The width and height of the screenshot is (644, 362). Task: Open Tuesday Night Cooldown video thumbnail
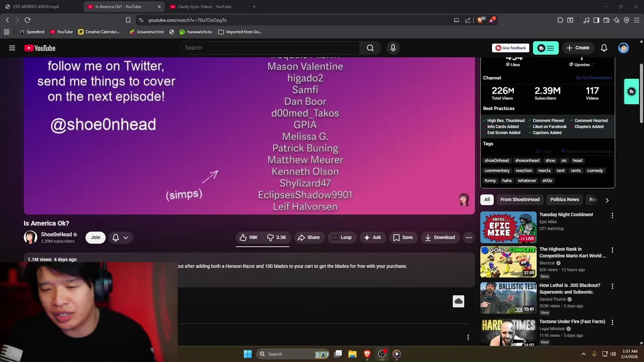[x=508, y=227]
